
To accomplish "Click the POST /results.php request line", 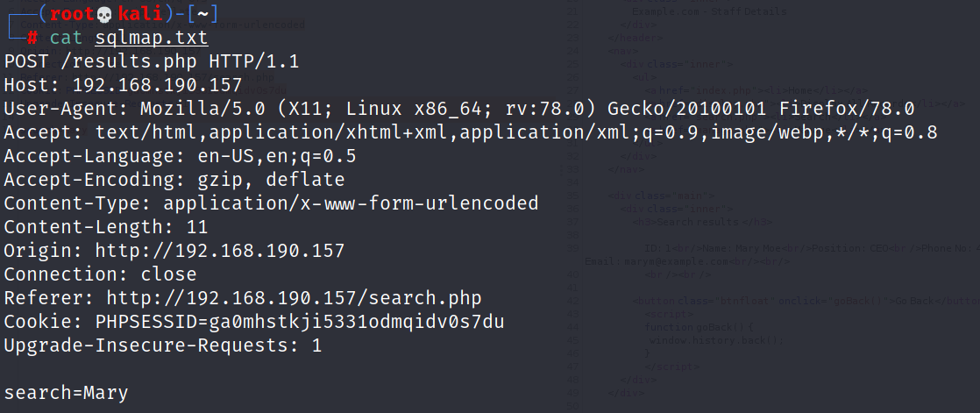I will pos(152,62).
